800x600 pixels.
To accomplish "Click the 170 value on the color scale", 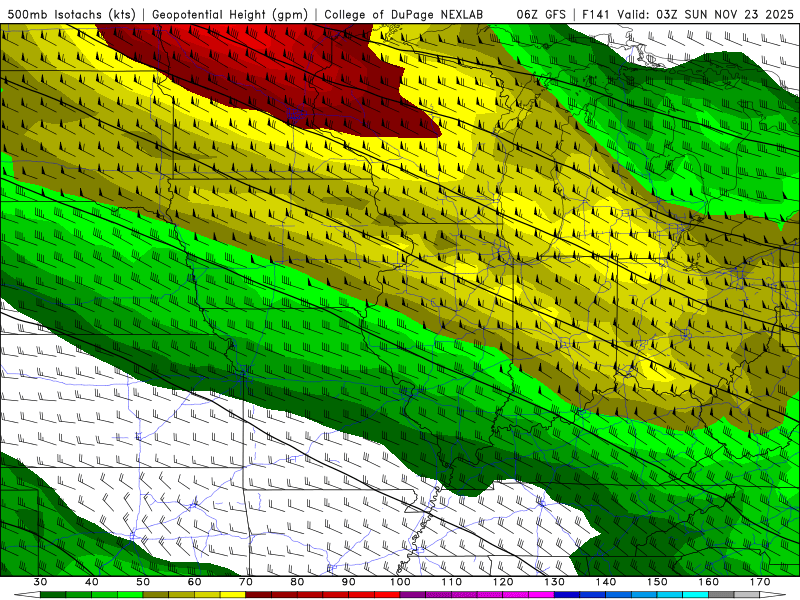I will [760, 582].
